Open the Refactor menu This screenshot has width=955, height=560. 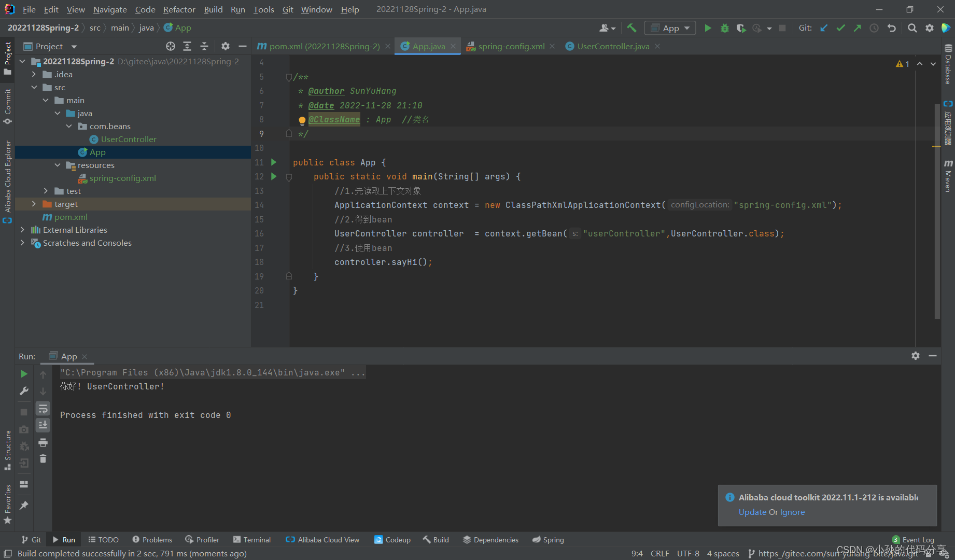179,9
